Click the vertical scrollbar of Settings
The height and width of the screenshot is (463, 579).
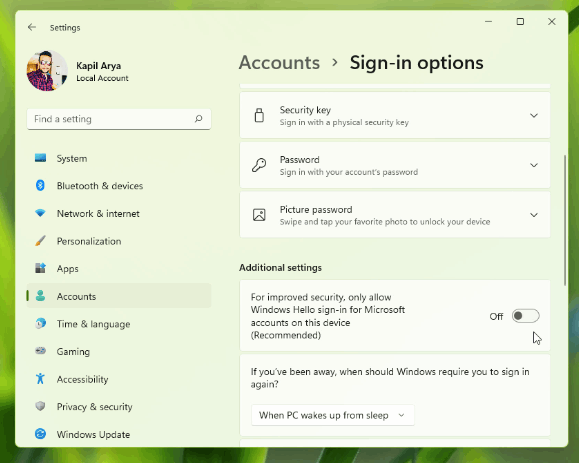click(x=565, y=220)
